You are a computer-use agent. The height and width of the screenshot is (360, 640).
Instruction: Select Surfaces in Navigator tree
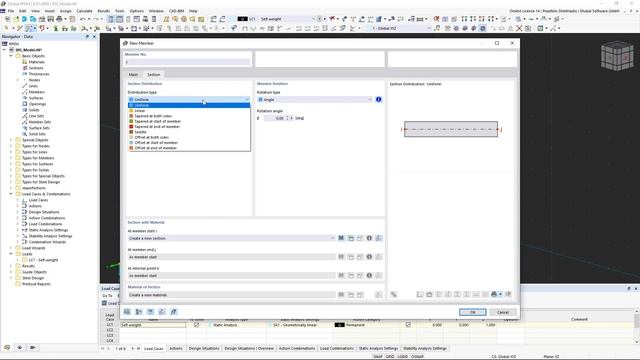pyautogui.click(x=36, y=98)
